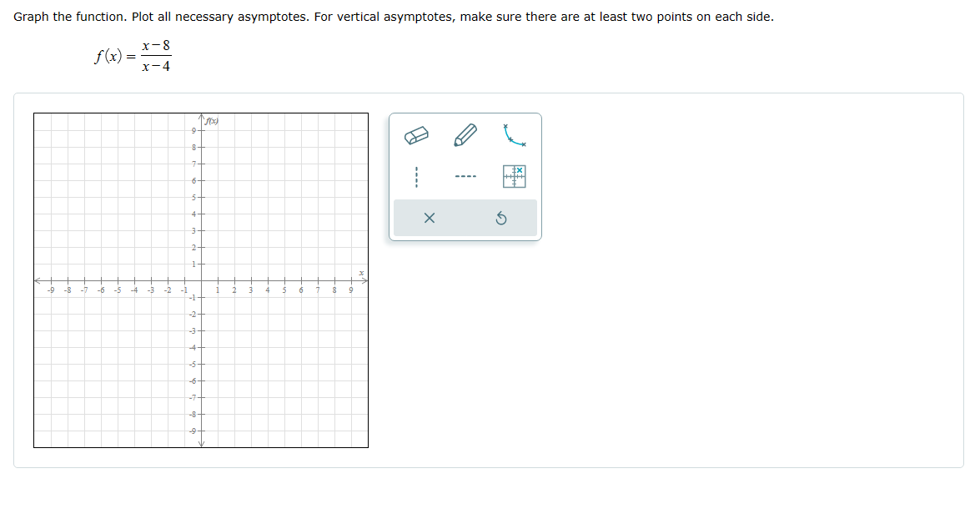Select the asymptotic curve drawing tool
This screenshot has height=524, width=980.
[512, 134]
